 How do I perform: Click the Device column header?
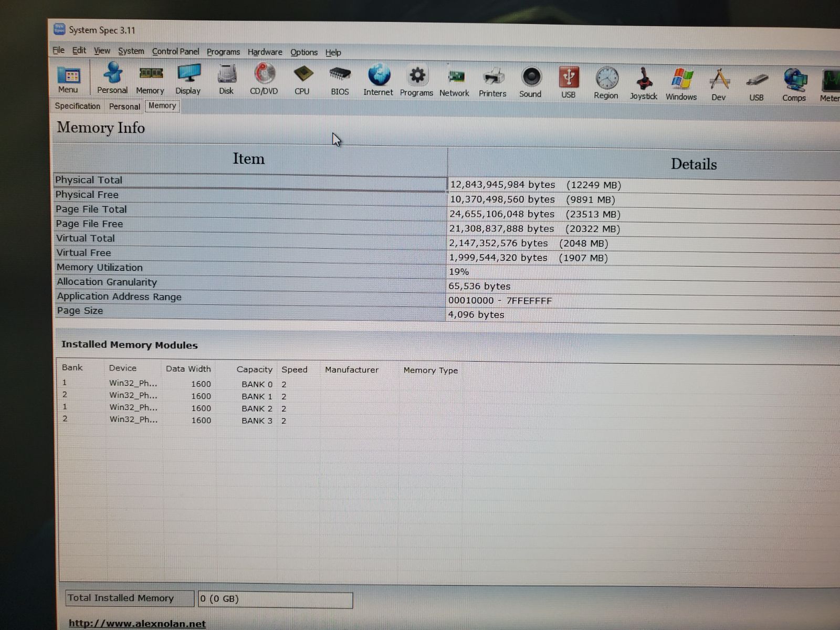tap(123, 368)
